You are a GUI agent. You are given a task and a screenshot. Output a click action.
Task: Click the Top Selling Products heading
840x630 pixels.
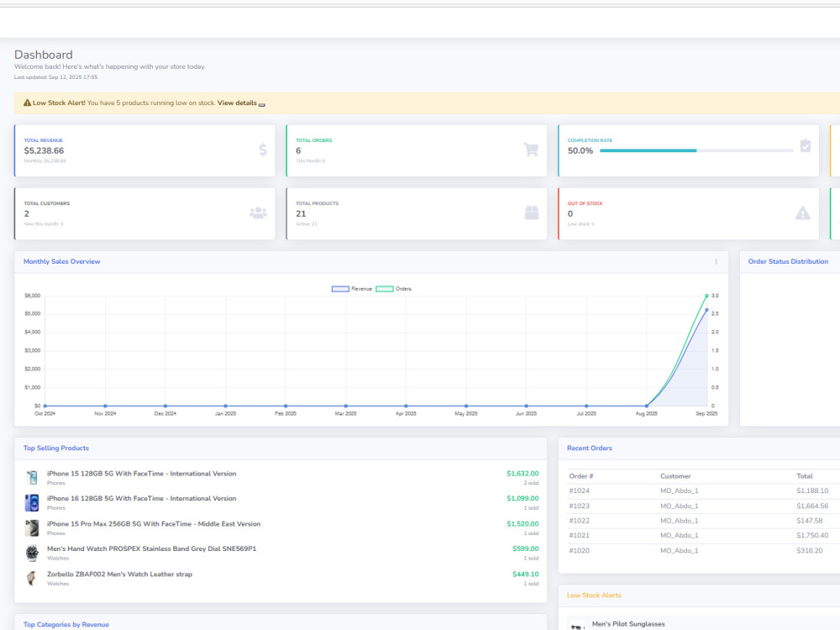(x=56, y=448)
